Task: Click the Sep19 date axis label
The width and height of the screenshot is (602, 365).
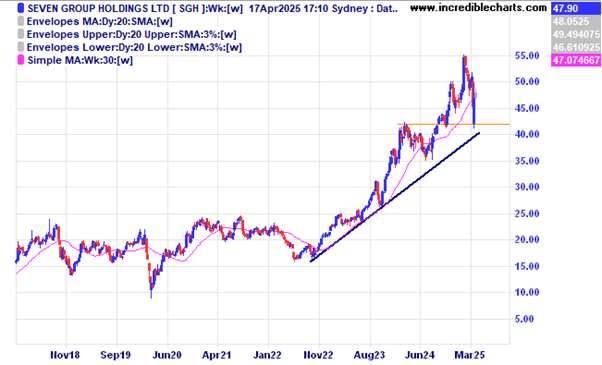Action: (116, 355)
